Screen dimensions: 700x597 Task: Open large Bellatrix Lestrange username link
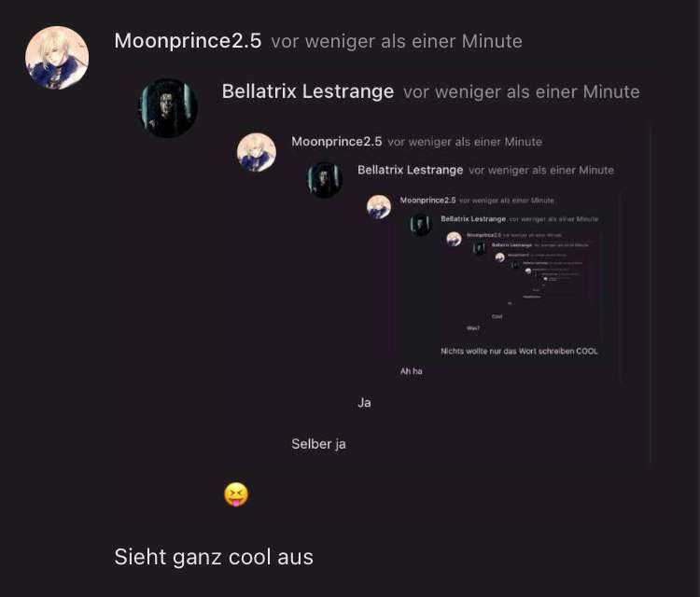308,91
